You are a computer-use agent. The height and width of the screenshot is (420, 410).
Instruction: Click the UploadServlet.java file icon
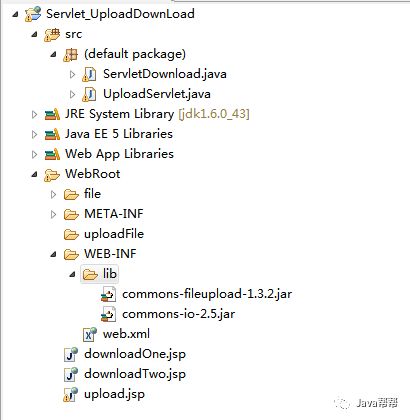pos(89,94)
